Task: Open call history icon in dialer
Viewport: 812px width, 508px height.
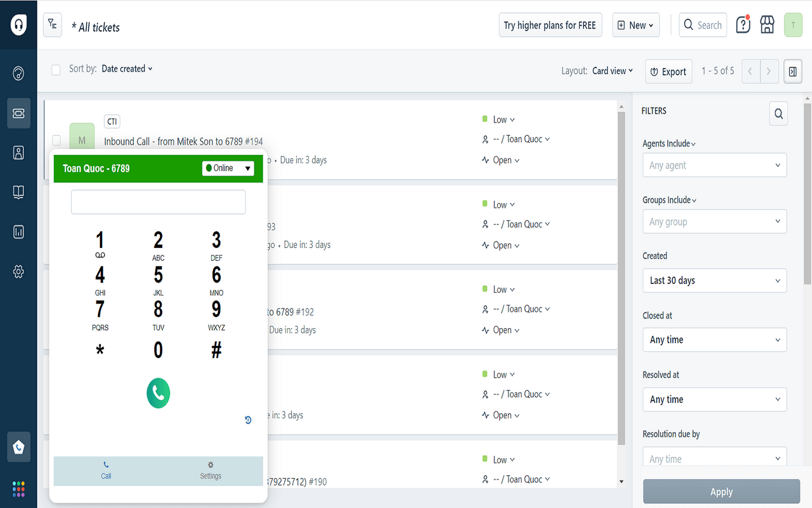Action: (248, 420)
